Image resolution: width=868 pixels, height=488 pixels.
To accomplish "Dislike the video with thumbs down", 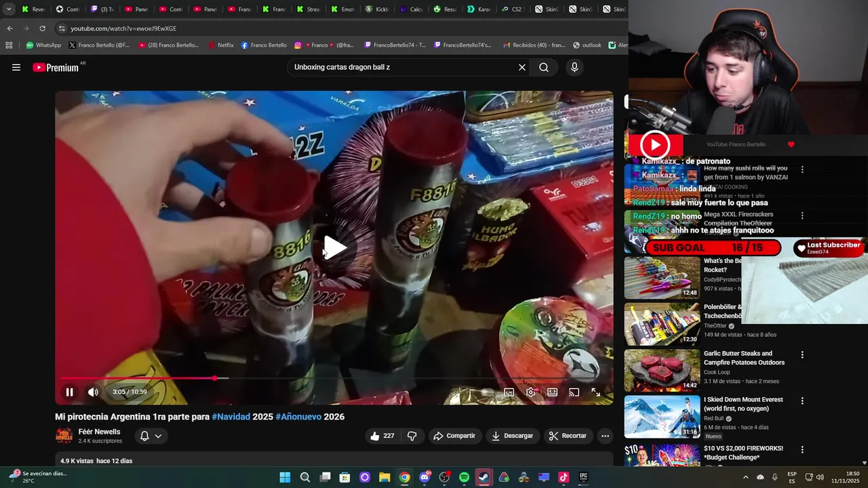I will (x=412, y=436).
